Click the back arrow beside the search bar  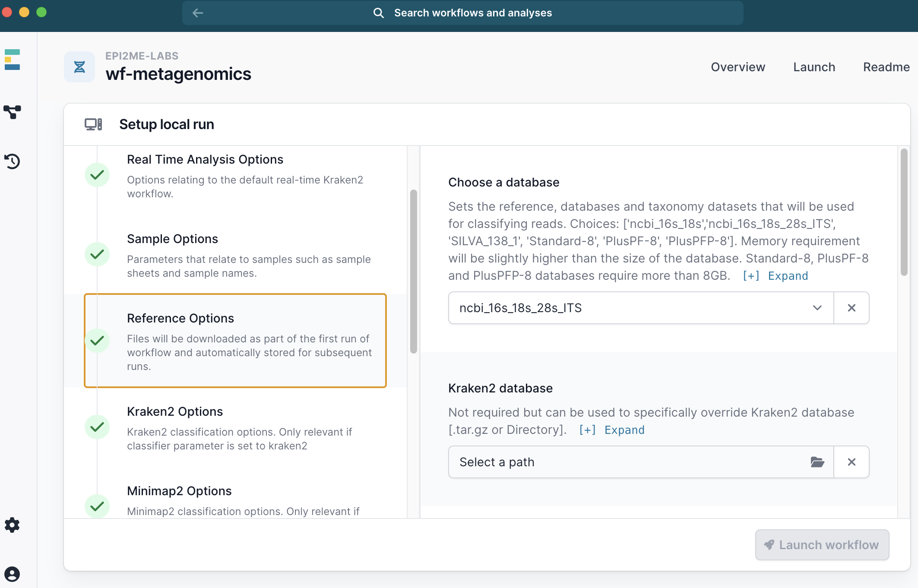[198, 13]
